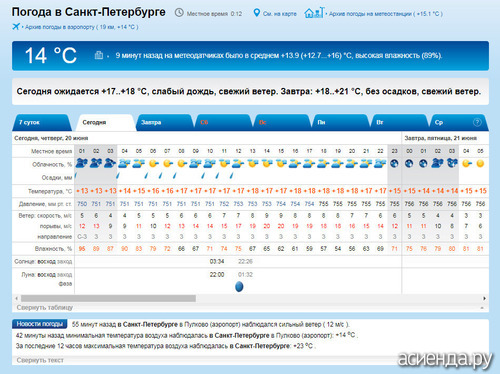Image resolution: width=500 pixels, height=374 pixels.
Task: Open the Вс forecast tab
Action: 281,122
